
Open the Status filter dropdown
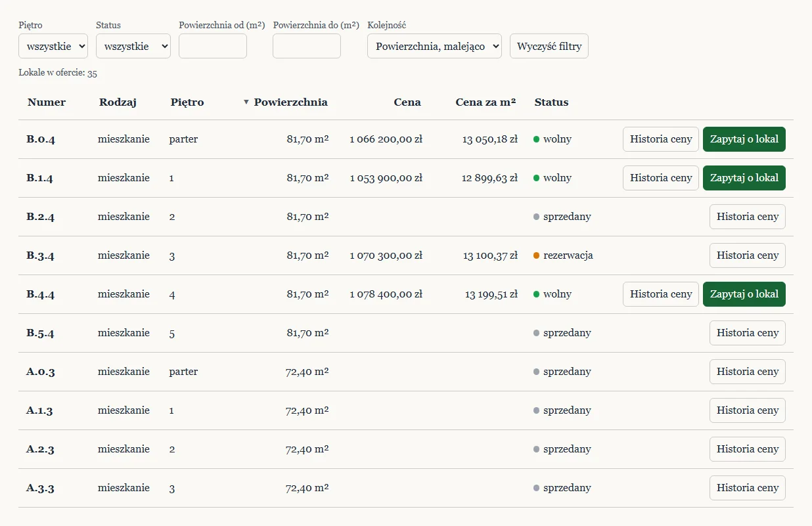133,46
